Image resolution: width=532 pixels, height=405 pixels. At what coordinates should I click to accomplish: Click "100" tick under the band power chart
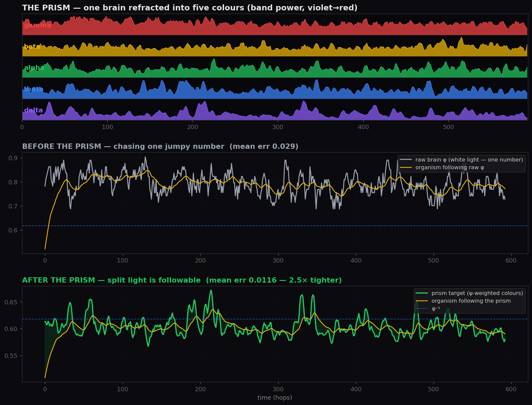coord(107,127)
